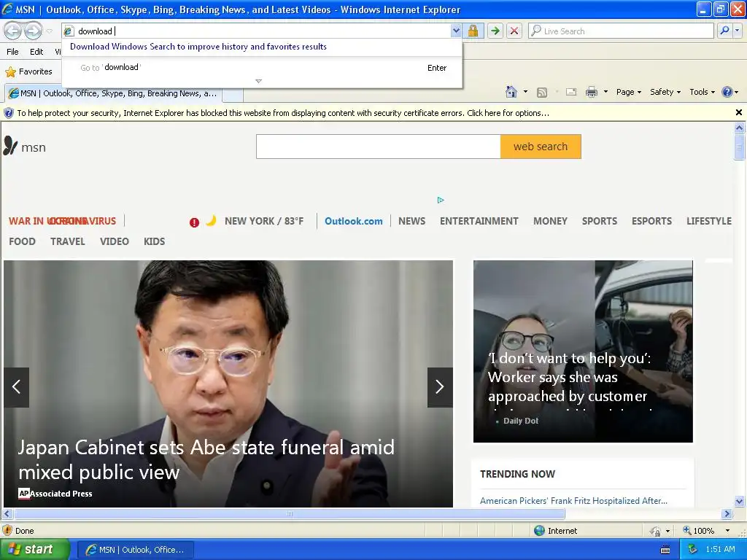747x560 pixels.
Task: Open the Safety menu
Action: [665, 92]
